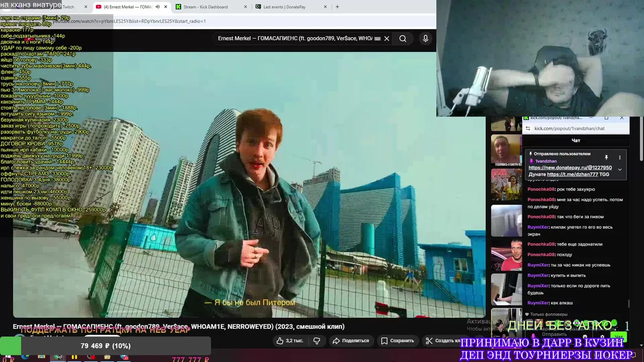
Task: Maximize the kick chat popout window
Action: (x=606, y=118)
